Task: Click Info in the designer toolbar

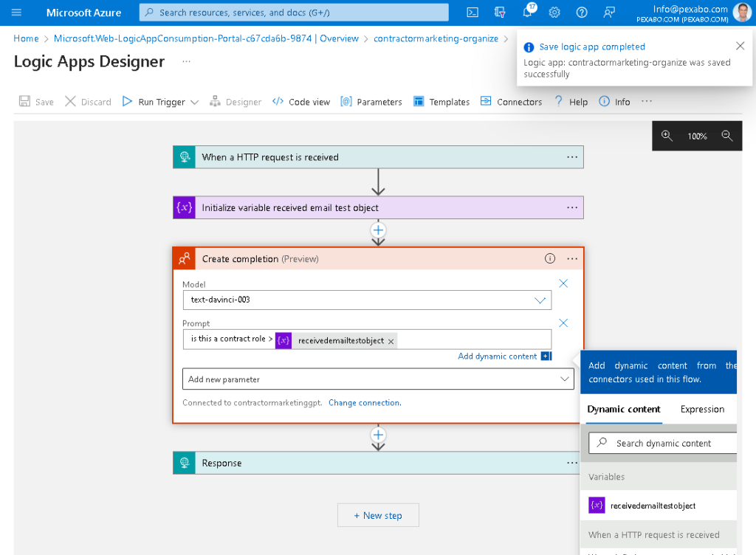Action: [615, 102]
